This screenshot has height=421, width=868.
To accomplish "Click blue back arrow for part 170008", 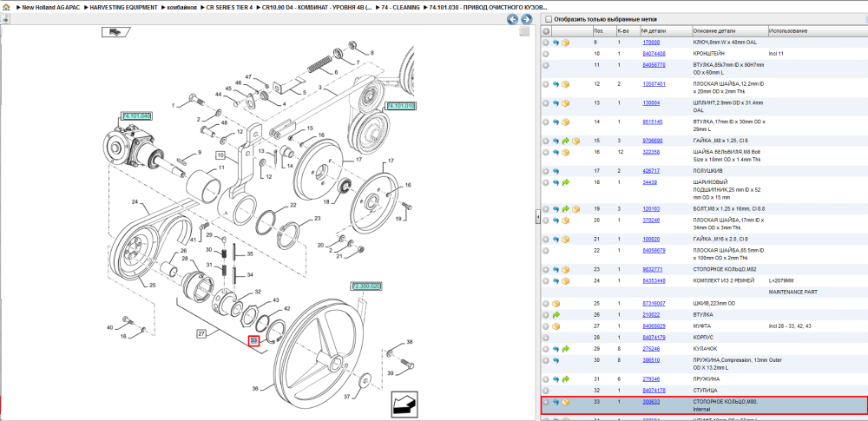I will pos(556,42).
